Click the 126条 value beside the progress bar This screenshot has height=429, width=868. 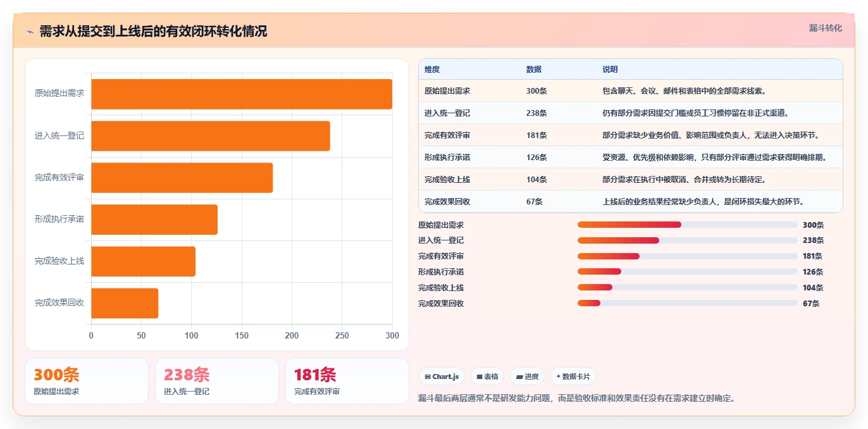pyautogui.click(x=814, y=271)
